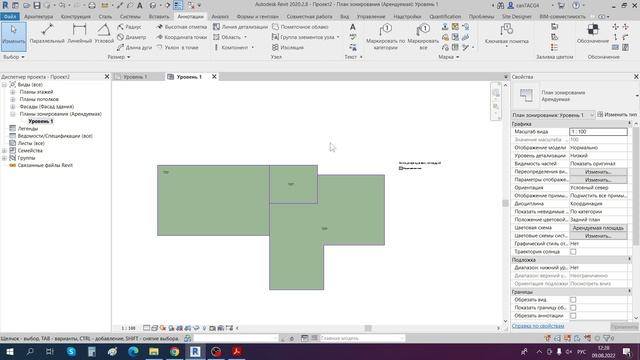Toggle Показать границу обрезки checkbox
The height and width of the screenshot is (360, 640).
[573, 308]
